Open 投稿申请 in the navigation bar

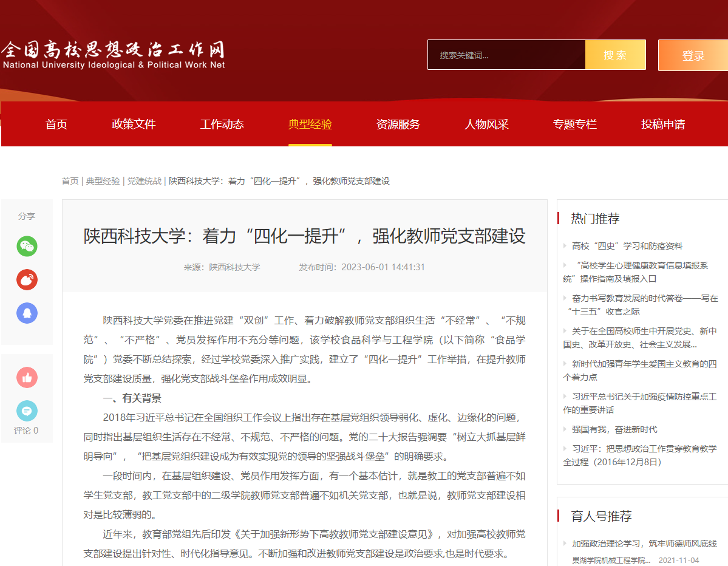[663, 124]
